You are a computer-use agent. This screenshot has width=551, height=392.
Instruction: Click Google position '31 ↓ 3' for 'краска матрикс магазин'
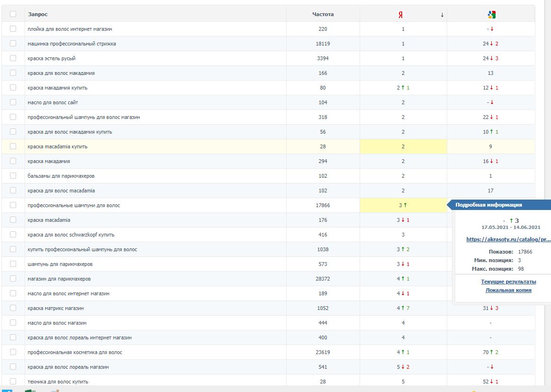coord(490,308)
